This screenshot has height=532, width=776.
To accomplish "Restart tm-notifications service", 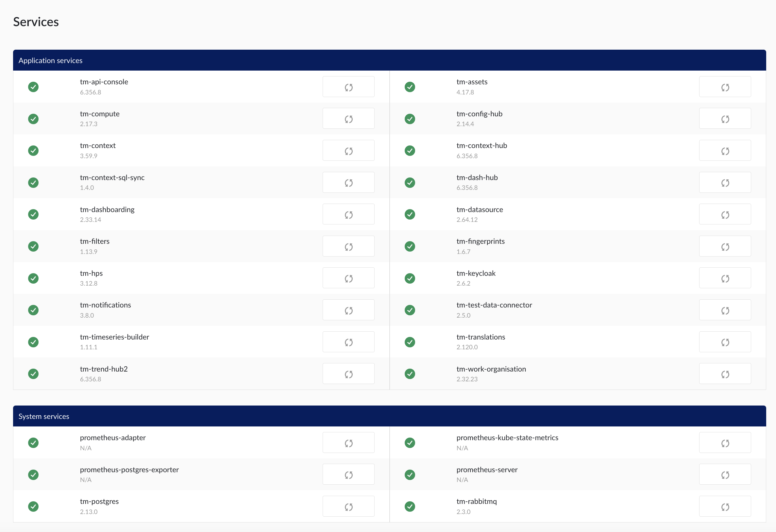I will point(348,310).
